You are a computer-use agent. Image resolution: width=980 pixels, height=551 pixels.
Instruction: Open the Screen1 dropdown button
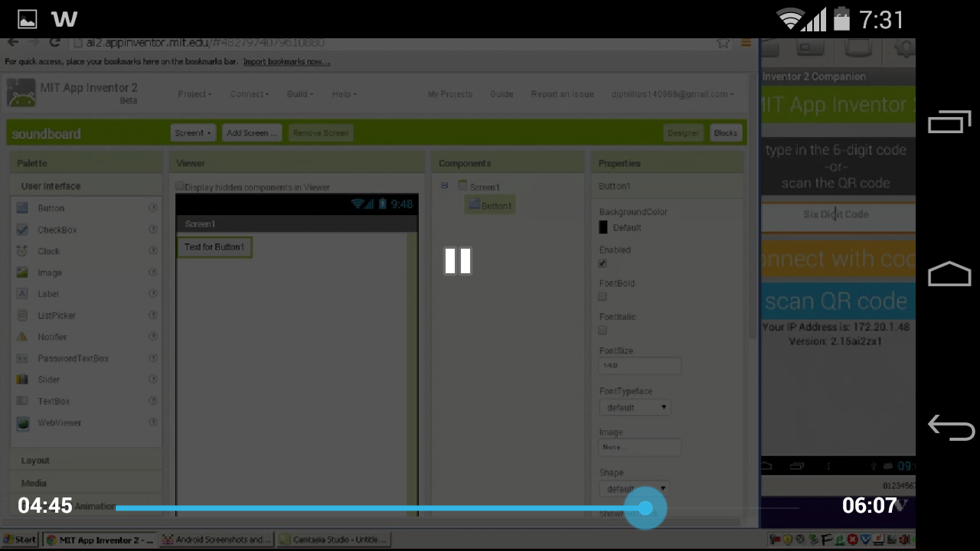[193, 133]
